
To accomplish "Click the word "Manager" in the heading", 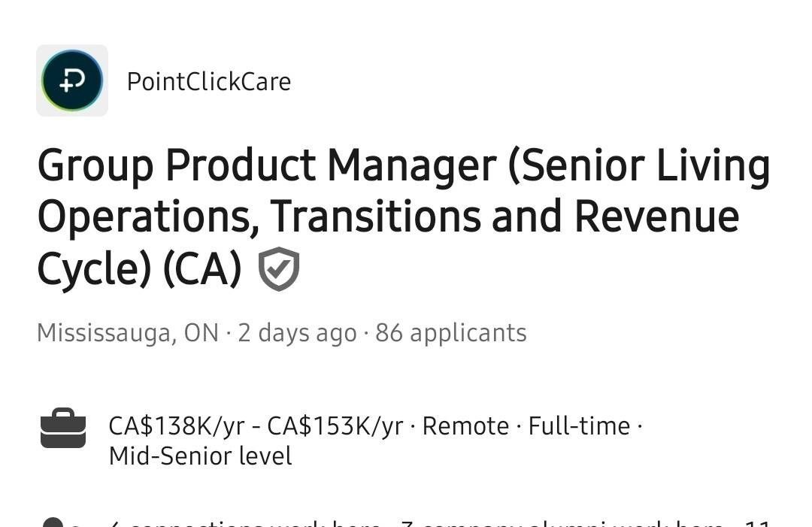I will click(412, 165).
